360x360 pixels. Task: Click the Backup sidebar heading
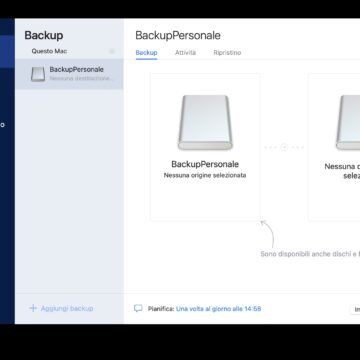pos(44,36)
